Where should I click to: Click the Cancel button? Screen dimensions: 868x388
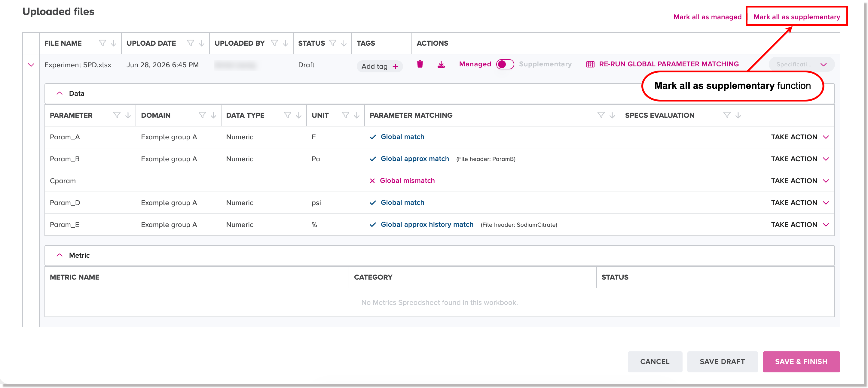(655, 361)
